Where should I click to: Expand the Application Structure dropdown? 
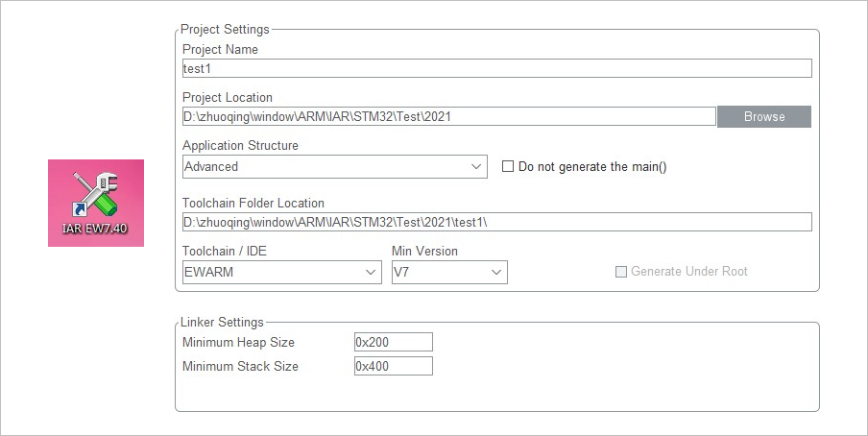(335, 167)
